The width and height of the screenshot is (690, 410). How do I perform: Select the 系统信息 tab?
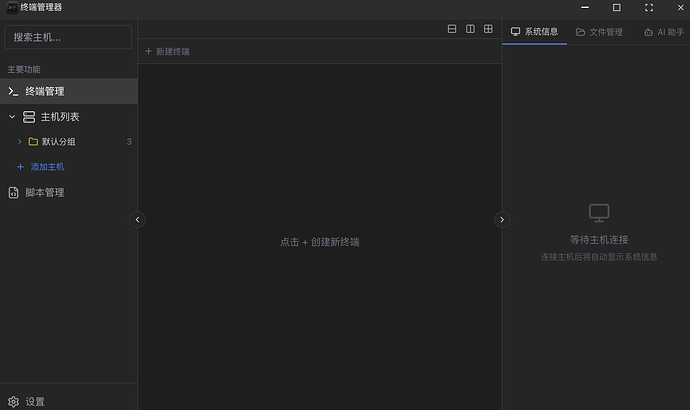click(535, 32)
